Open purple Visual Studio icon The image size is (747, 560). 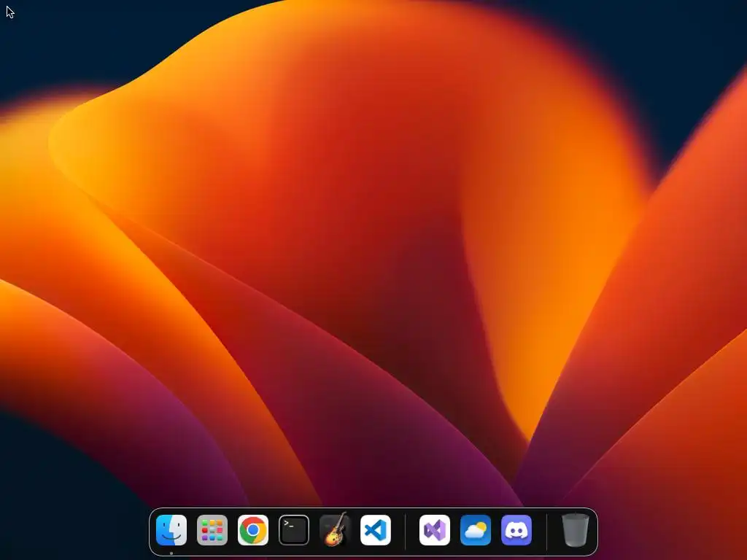coord(435,530)
